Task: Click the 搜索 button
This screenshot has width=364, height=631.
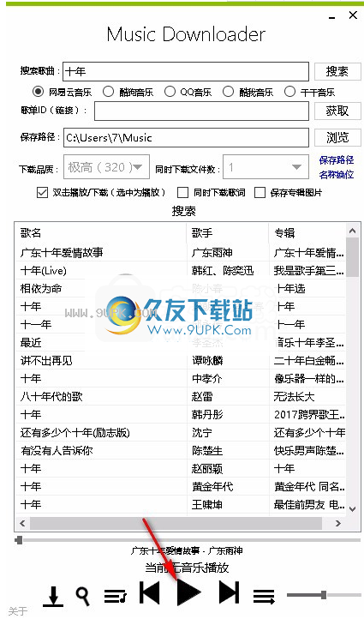Action: (x=337, y=72)
